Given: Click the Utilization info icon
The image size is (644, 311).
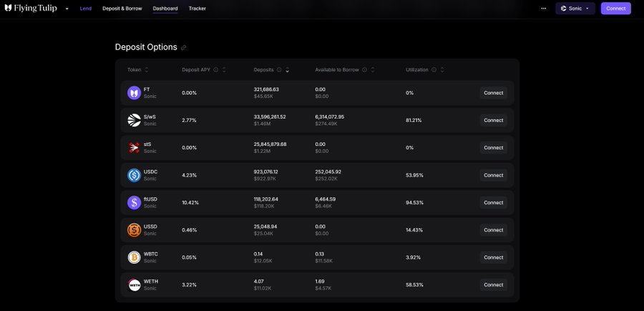Looking at the screenshot, I should coord(434,70).
